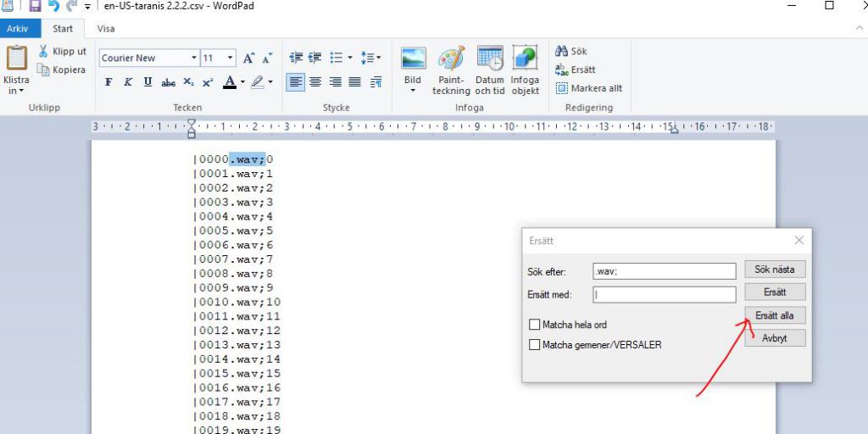Toggle Matcha gemener/VERSALER checkbox

coord(535,345)
